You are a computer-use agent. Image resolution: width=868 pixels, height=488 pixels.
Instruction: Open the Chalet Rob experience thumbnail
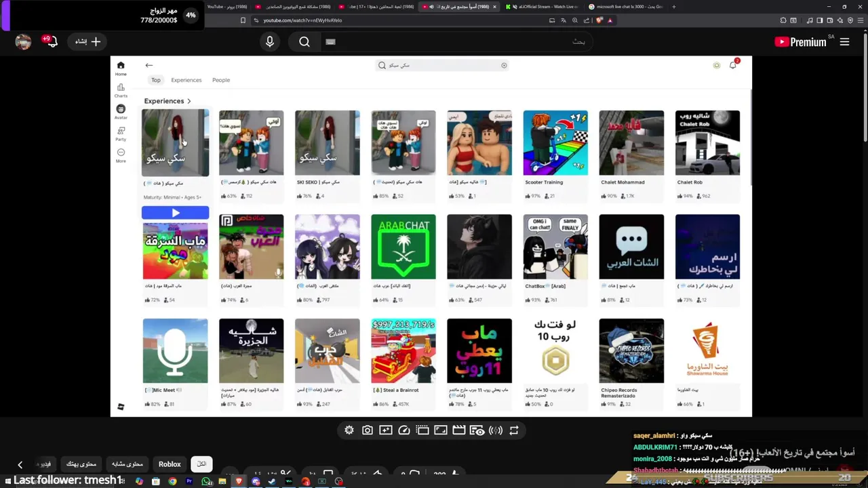pyautogui.click(x=707, y=142)
